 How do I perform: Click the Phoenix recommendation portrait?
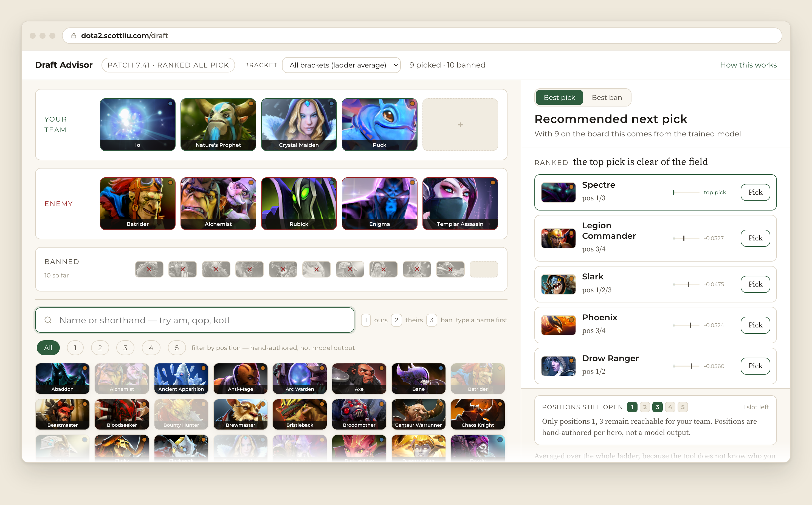[558, 325]
